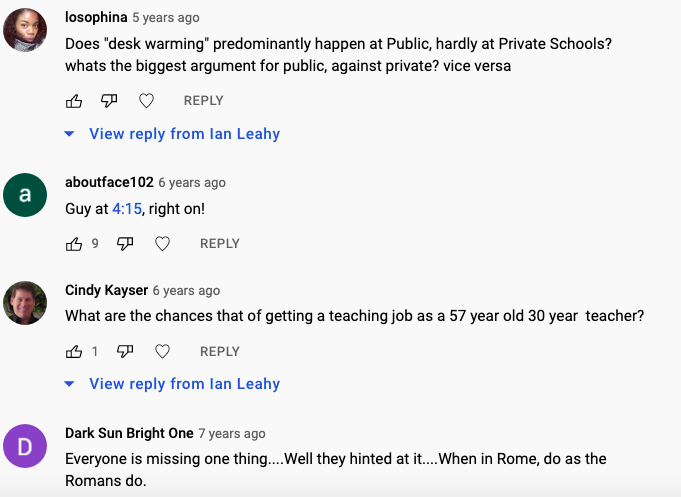Viewport: 681px width, 497px height.
Task: Like losophina's desk warming comment
Action: pyautogui.click(x=74, y=101)
